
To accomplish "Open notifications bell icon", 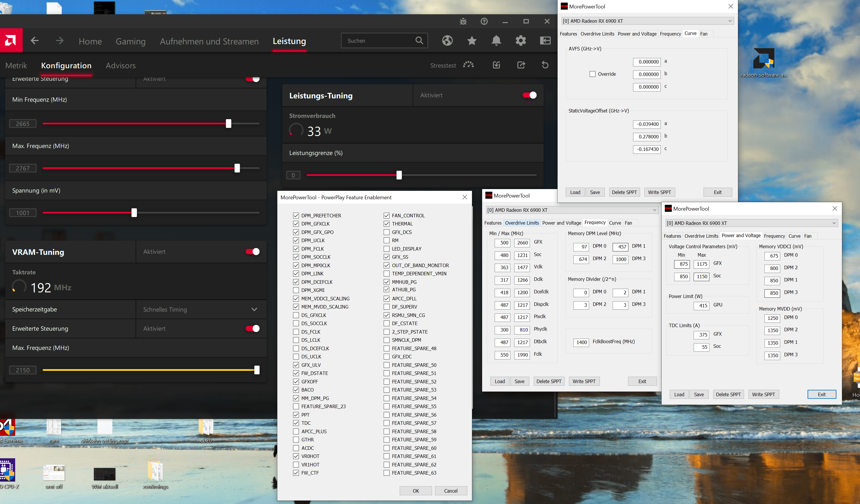I will tap(496, 40).
